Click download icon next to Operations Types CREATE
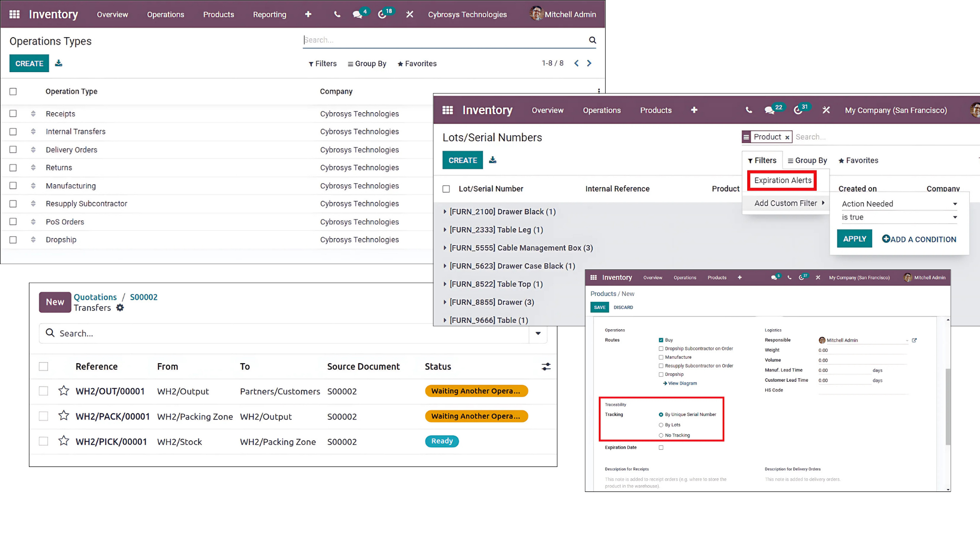The height and width of the screenshot is (539, 980). point(58,63)
